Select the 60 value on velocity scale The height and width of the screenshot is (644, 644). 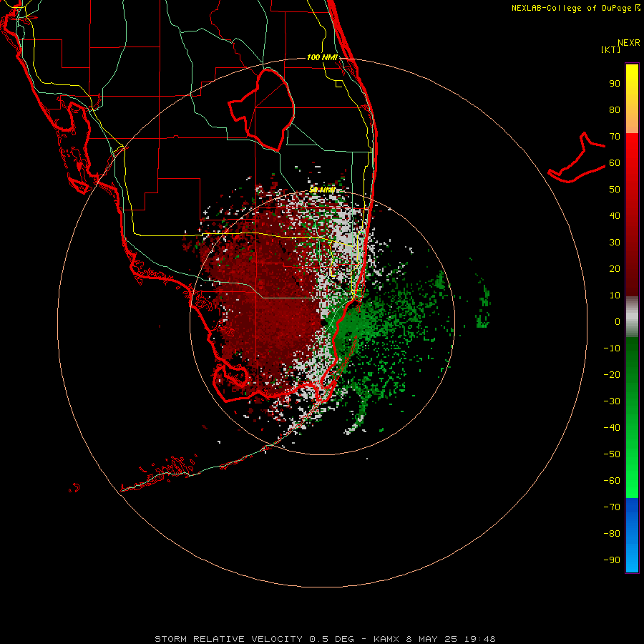615,163
